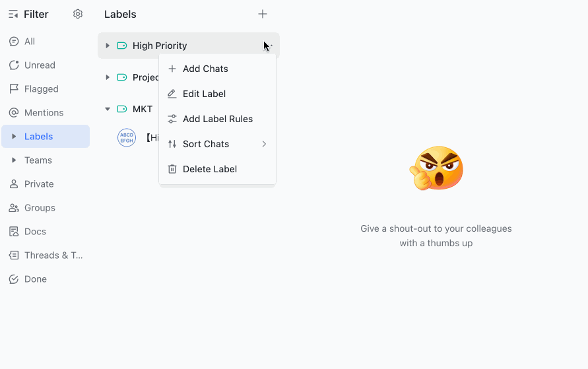Open filter settings gear icon

pos(78,14)
